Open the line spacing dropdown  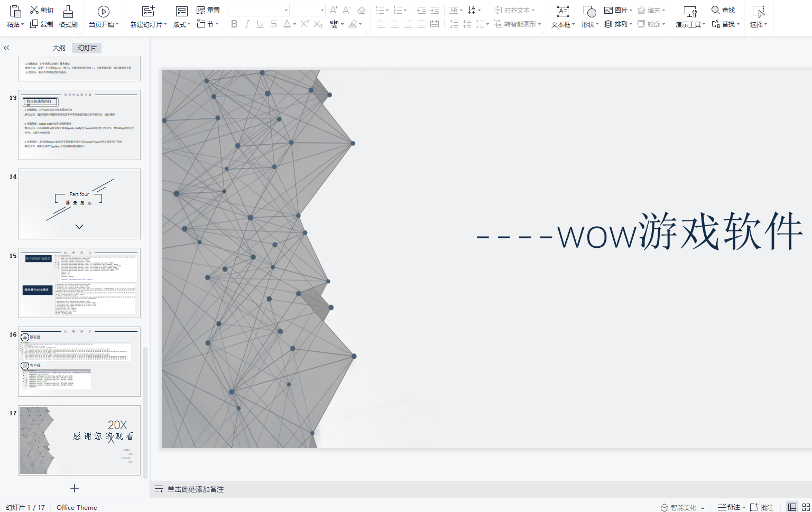click(x=487, y=24)
